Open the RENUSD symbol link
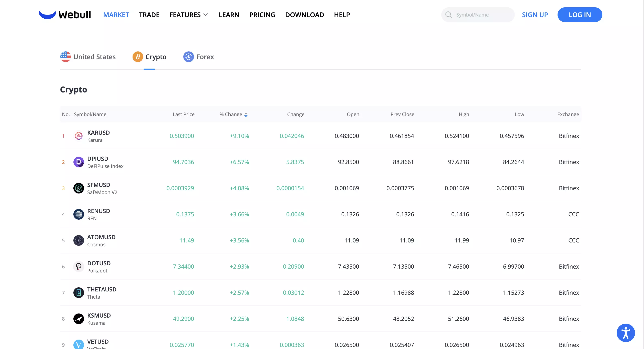644x349 pixels. pyautogui.click(x=98, y=211)
